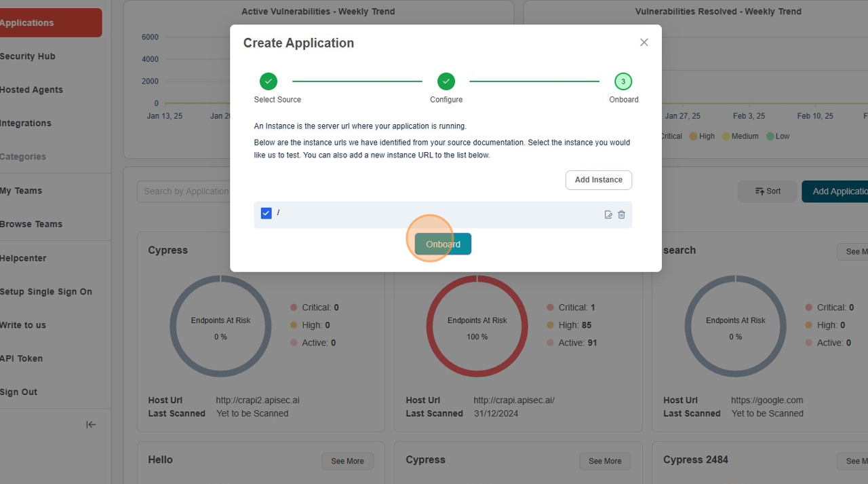This screenshot has height=484, width=868.
Task: Expand the Hello card with See More
Action: (x=347, y=461)
